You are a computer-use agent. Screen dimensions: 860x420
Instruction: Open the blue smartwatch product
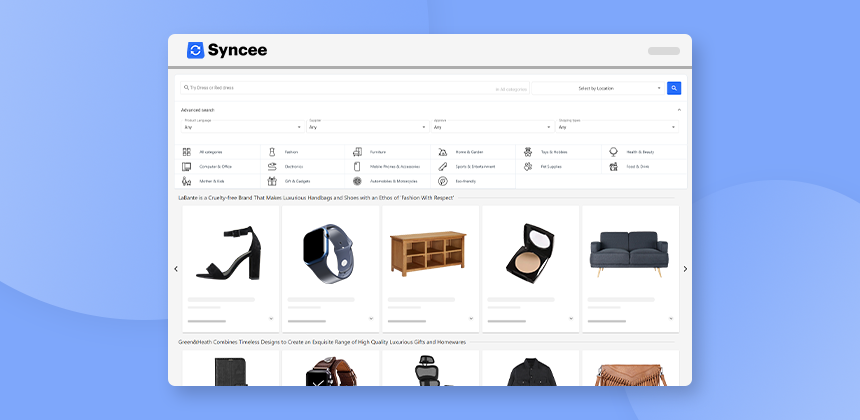click(x=331, y=269)
